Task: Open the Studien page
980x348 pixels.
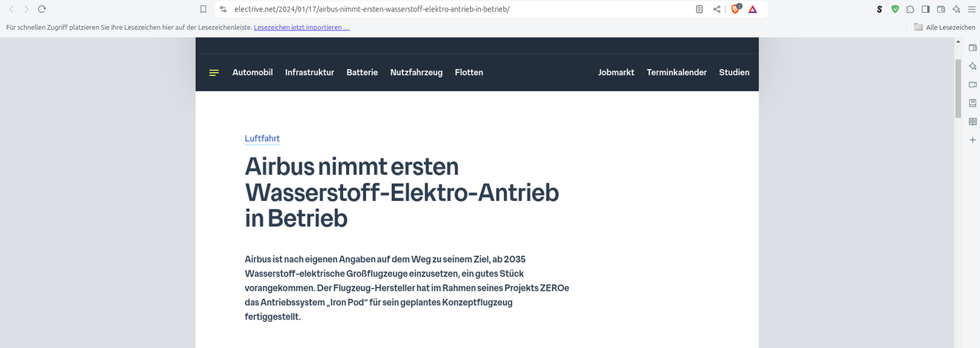Action: [734, 73]
